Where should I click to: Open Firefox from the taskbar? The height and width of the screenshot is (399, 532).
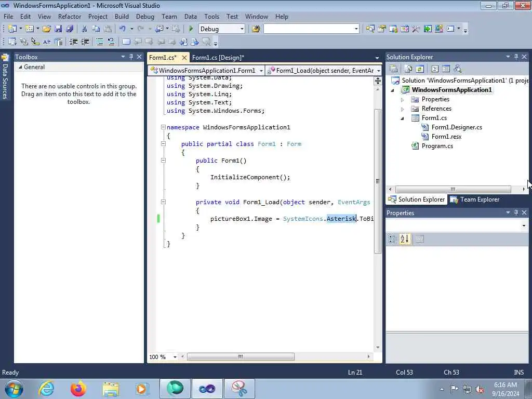tap(78, 388)
